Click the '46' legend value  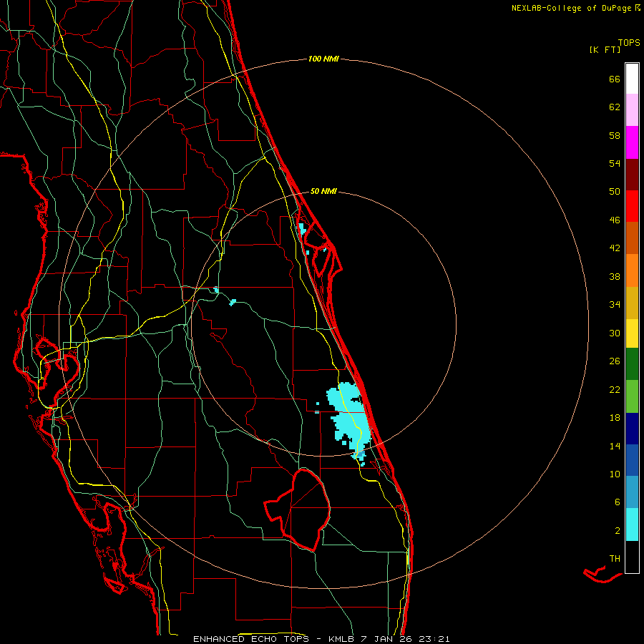(x=615, y=220)
